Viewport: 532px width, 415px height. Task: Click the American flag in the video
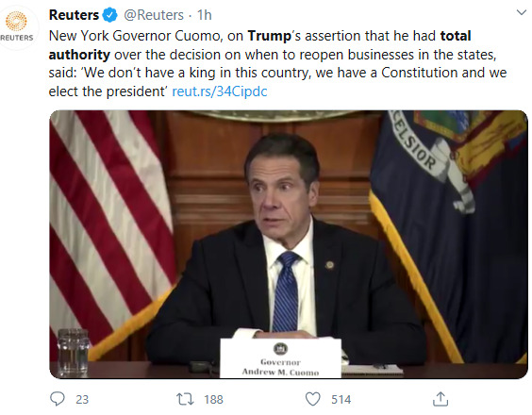pyautogui.click(x=110, y=234)
